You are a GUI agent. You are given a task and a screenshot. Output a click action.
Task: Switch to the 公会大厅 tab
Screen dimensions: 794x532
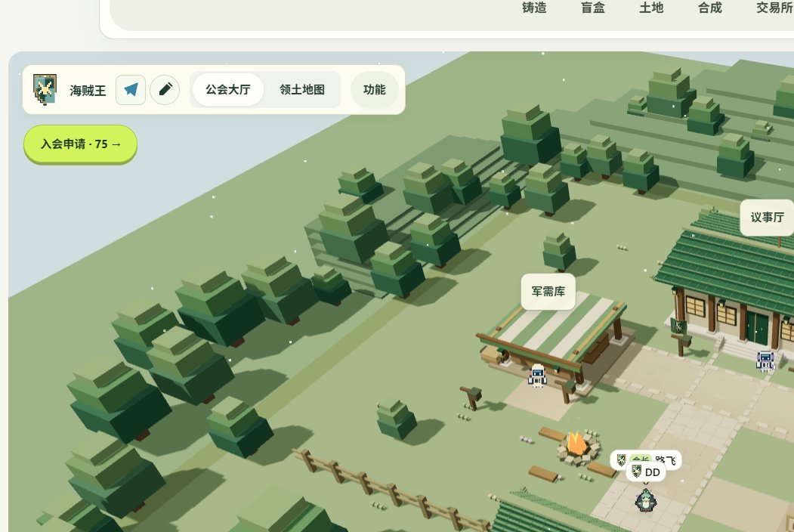[228, 90]
